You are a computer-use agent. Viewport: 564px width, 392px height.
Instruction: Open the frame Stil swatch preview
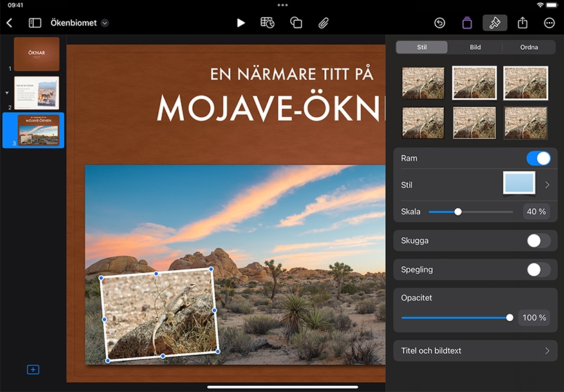pos(519,183)
